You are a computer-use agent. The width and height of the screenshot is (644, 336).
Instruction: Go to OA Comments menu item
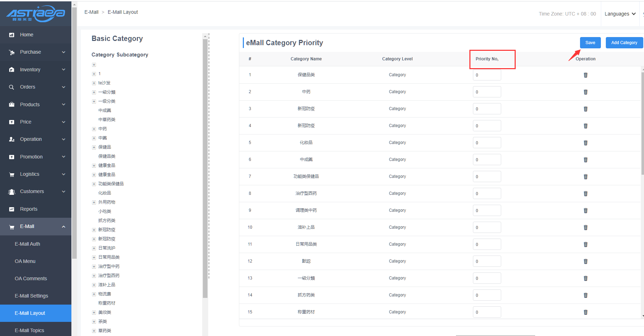tap(31, 278)
